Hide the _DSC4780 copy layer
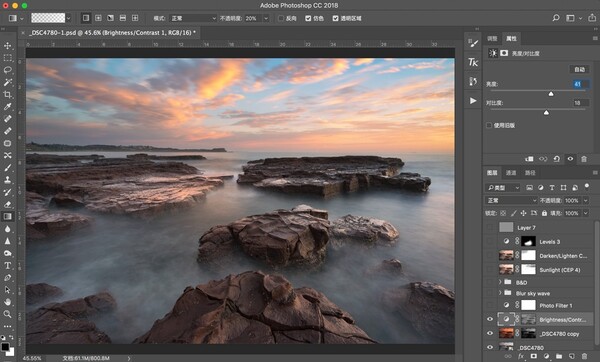600x362 pixels. click(x=490, y=333)
